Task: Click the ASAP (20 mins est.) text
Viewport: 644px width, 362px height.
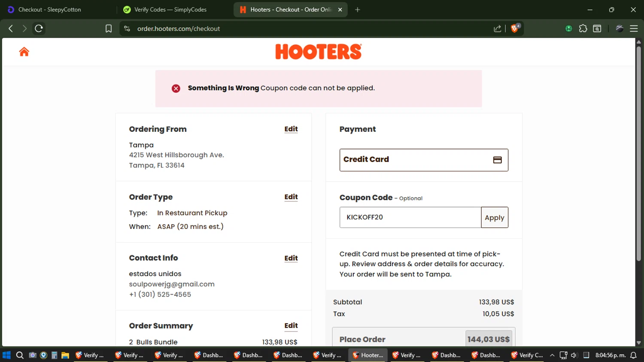Action: (x=190, y=227)
